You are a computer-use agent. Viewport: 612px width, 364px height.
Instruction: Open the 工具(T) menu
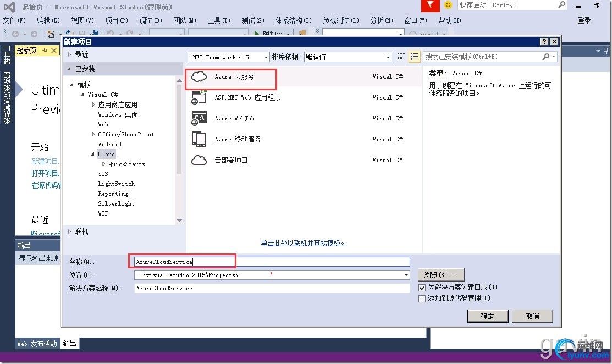[219, 20]
